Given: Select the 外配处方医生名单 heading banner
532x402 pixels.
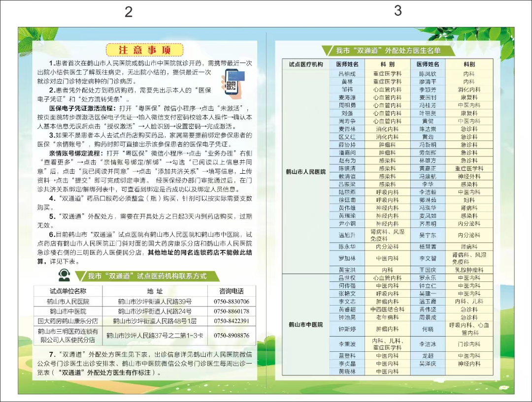Looking at the screenshot, I should 388,51.
